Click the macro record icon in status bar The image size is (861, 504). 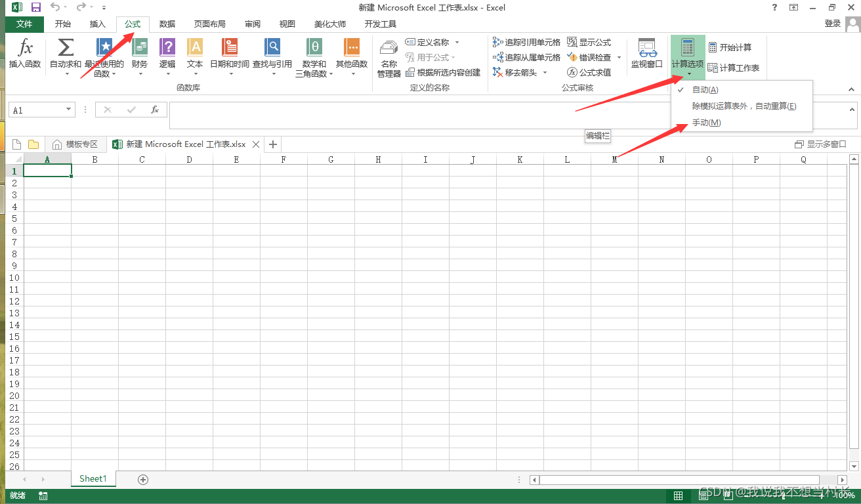pyautogui.click(x=43, y=495)
